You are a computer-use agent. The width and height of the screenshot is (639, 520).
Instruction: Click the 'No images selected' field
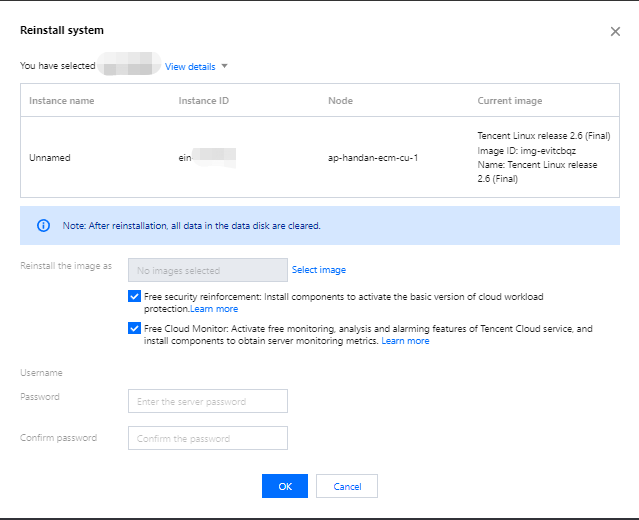207,270
